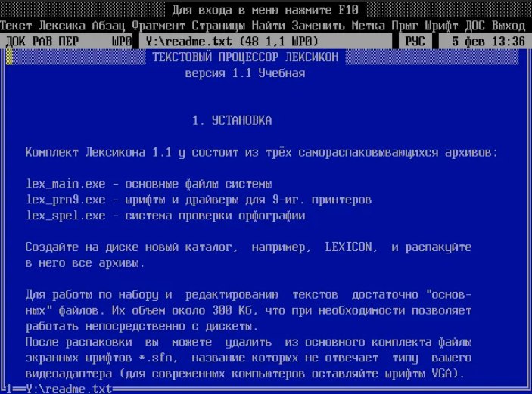532x394 pixels.
Task: Click the ШР0 font indicator in status bar
Action: click(122, 41)
